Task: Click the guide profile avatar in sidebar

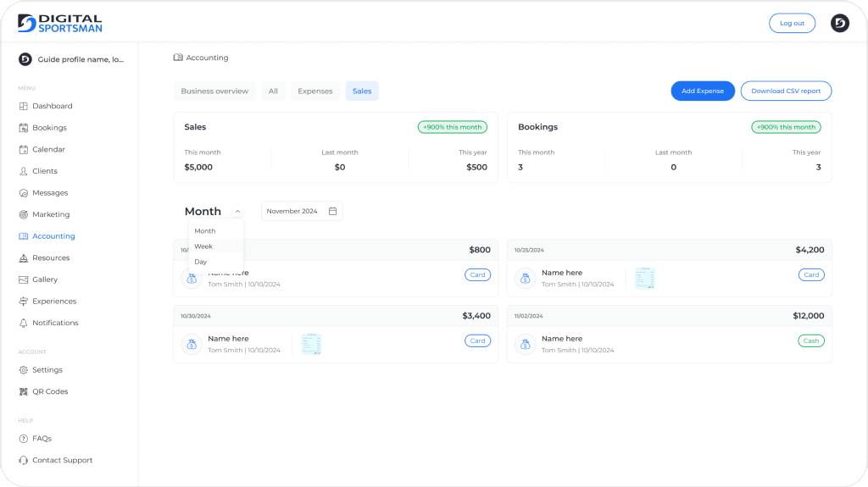Action: coord(25,59)
